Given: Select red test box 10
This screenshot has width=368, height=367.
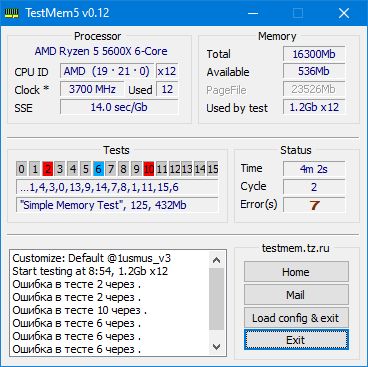Looking at the screenshot, I should (149, 169).
